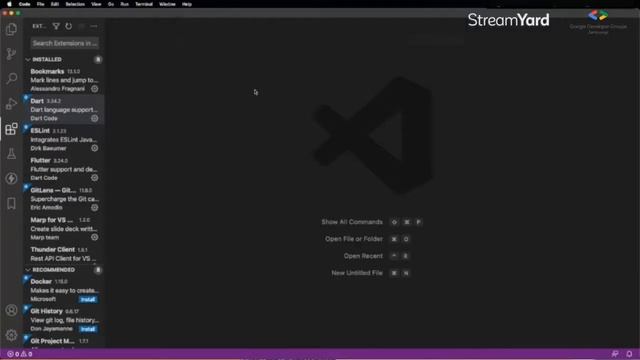
Task: Open the Explorer view in activity bar
Action: tap(11, 29)
